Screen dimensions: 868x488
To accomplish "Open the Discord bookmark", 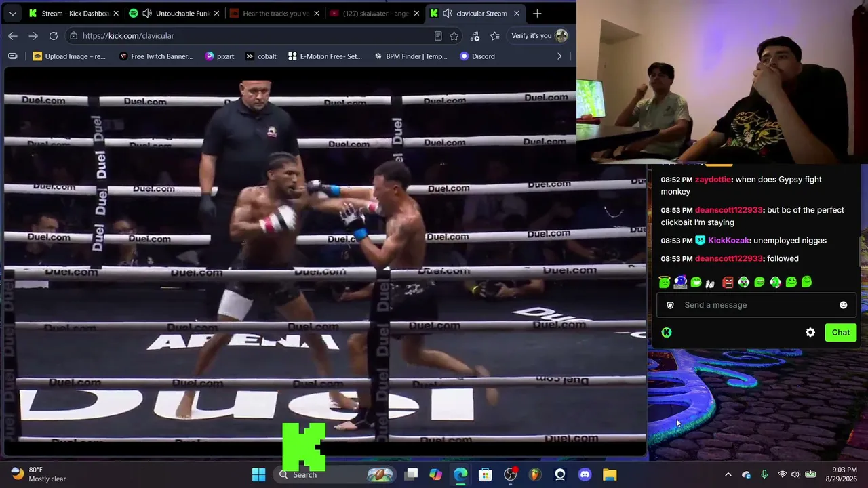I will click(x=477, y=56).
